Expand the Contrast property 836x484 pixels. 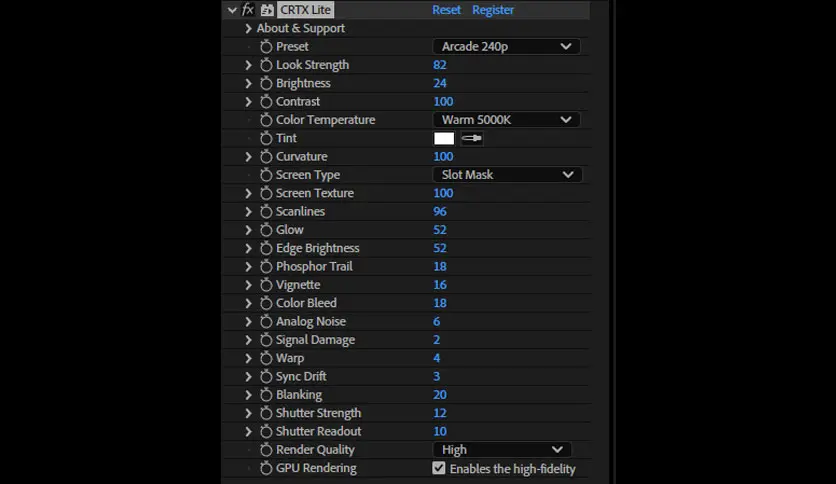click(248, 101)
